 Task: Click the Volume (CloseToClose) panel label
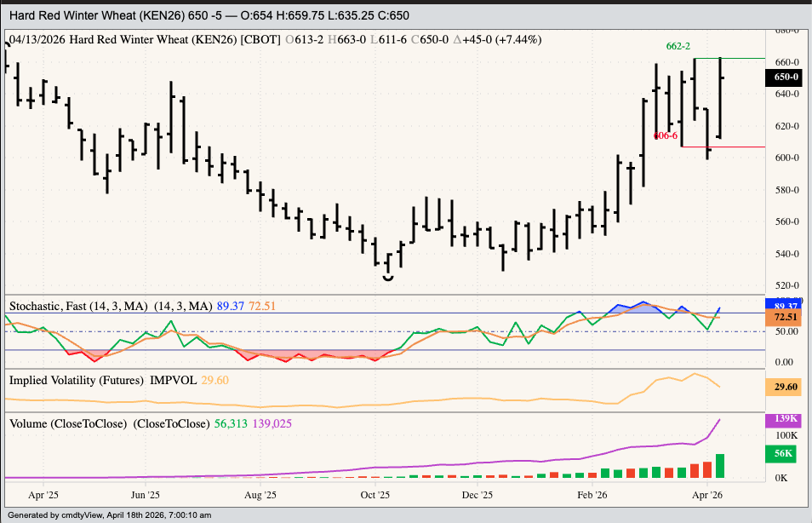68,423
